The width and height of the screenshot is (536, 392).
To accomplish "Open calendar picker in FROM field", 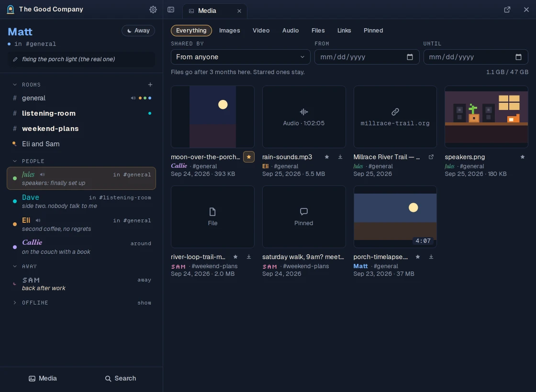I will (x=410, y=57).
